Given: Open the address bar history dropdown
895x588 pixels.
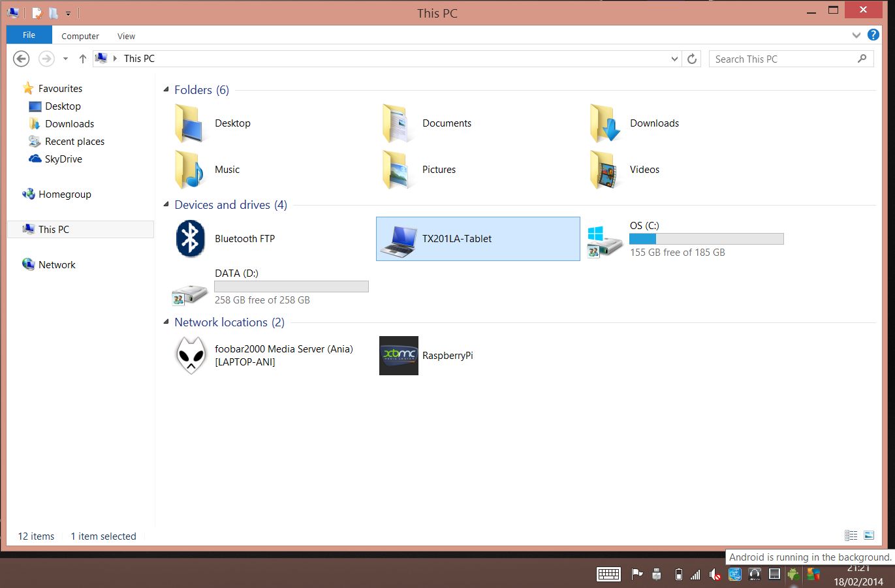Looking at the screenshot, I should pos(674,59).
